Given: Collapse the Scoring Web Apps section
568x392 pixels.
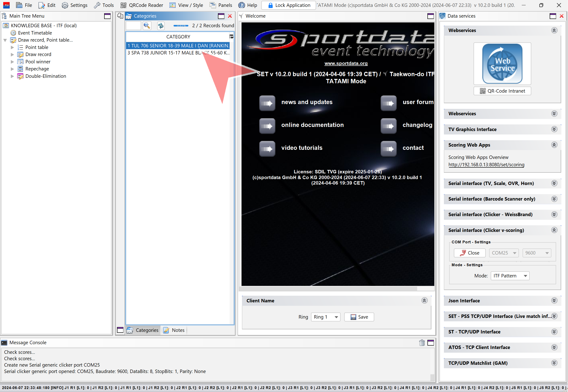Looking at the screenshot, I should pyautogui.click(x=554, y=145).
